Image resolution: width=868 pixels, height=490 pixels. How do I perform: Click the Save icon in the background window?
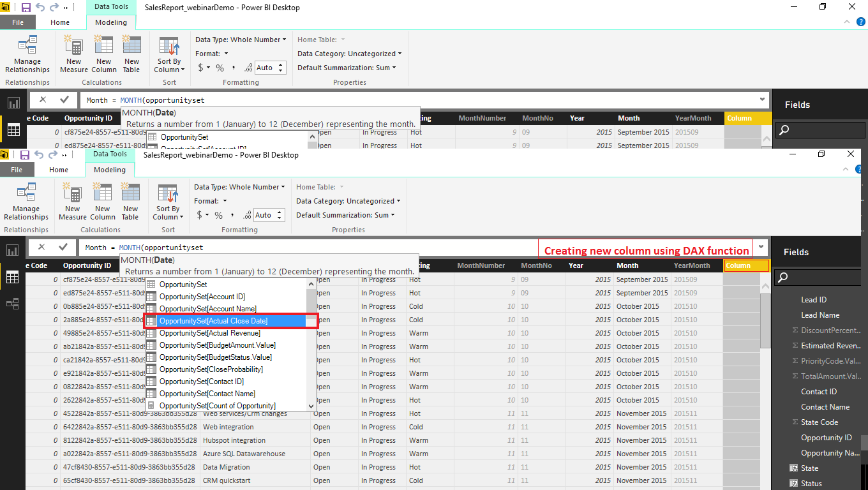pos(26,8)
